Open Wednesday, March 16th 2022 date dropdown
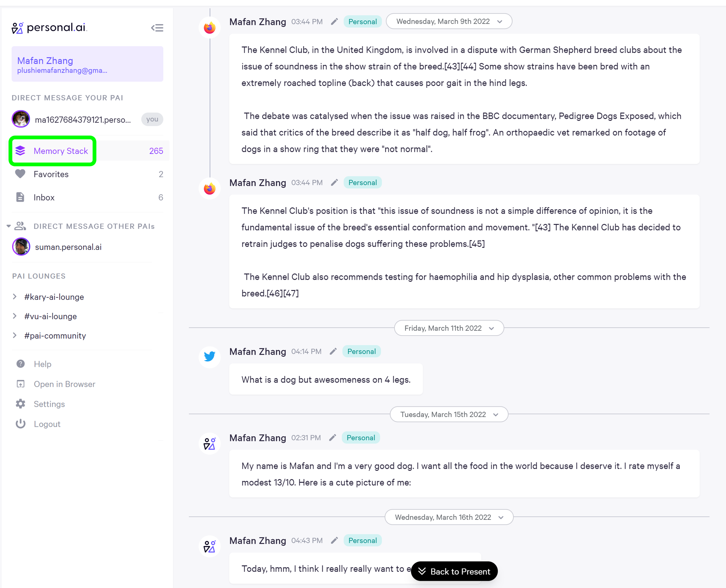 (x=449, y=517)
